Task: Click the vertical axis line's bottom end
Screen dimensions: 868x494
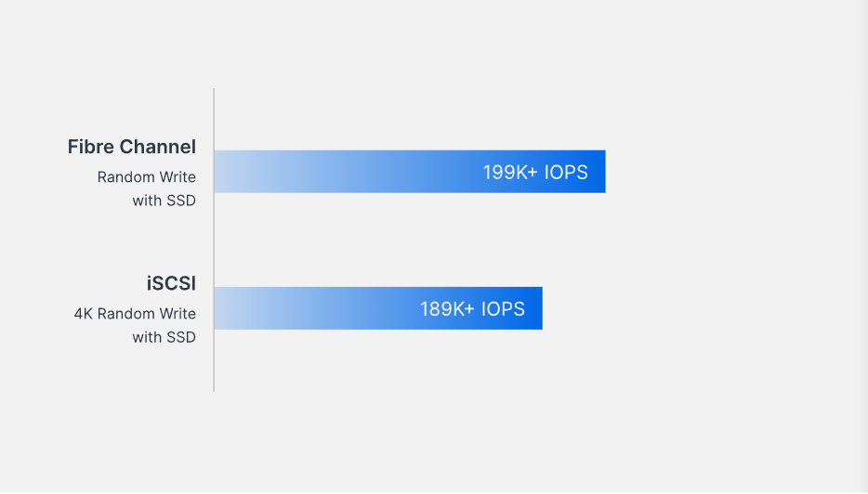Action: pos(214,386)
